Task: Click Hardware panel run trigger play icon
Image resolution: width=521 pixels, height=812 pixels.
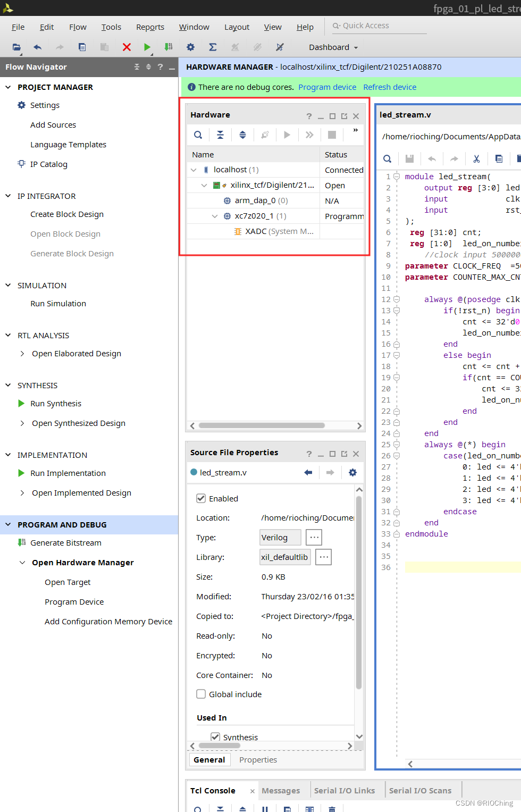Action: [287, 135]
